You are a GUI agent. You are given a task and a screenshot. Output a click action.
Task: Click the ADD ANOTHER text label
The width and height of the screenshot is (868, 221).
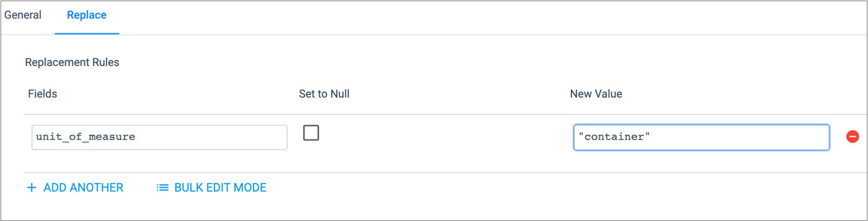point(83,188)
